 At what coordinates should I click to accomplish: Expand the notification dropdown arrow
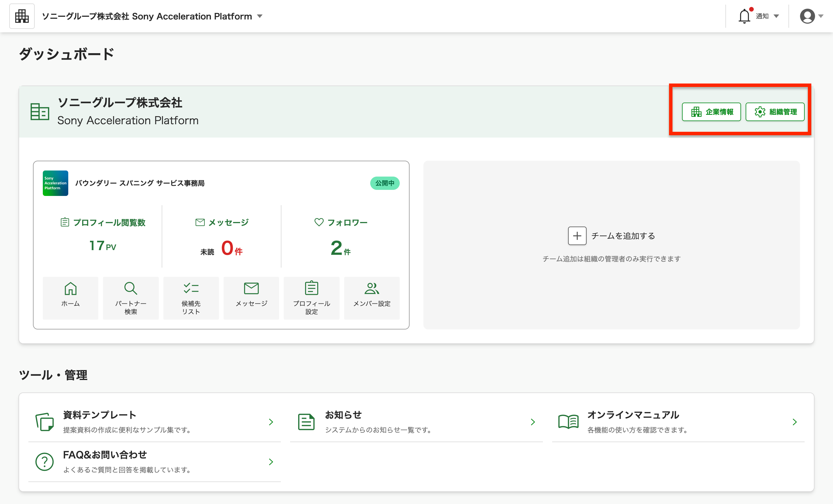pos(777,16)
